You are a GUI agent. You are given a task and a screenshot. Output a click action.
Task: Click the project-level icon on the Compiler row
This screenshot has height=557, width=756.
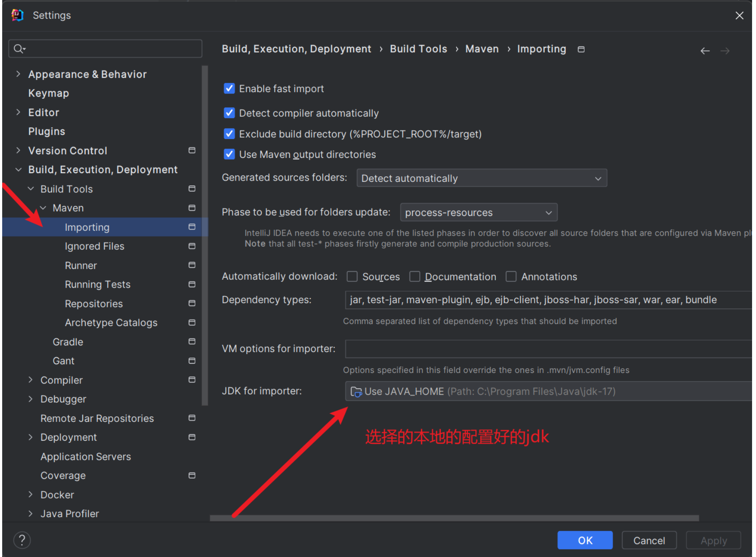coord(192,379)
